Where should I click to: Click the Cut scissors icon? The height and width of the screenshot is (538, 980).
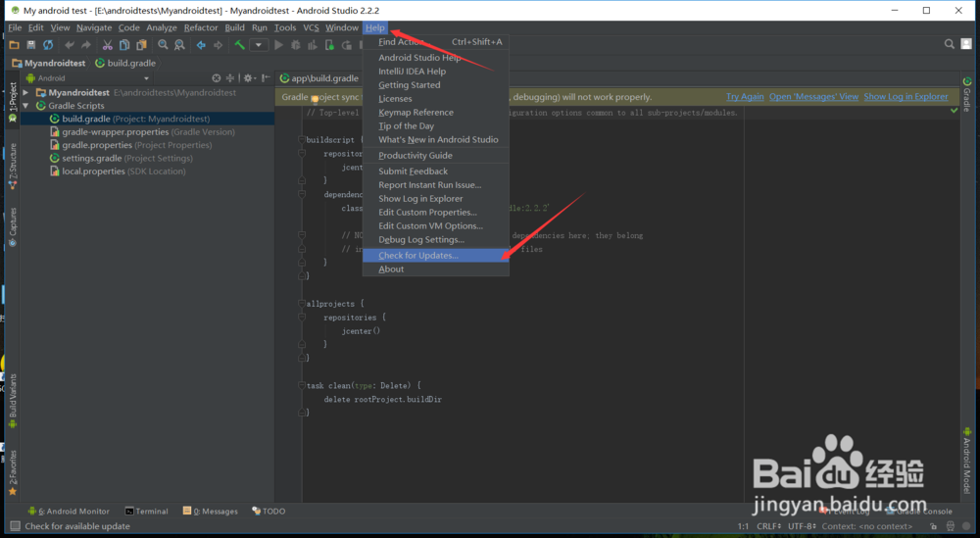point(108,45)
